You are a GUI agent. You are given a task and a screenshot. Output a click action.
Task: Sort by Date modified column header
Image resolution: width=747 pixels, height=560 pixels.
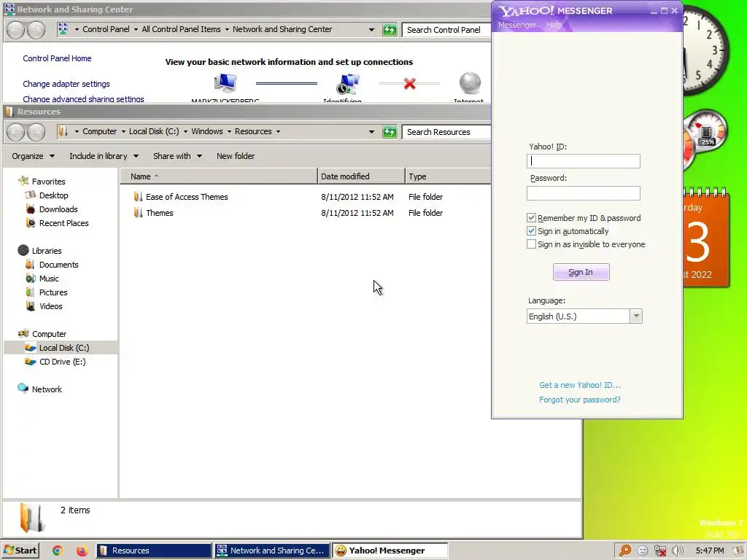(x=361, y=176)
